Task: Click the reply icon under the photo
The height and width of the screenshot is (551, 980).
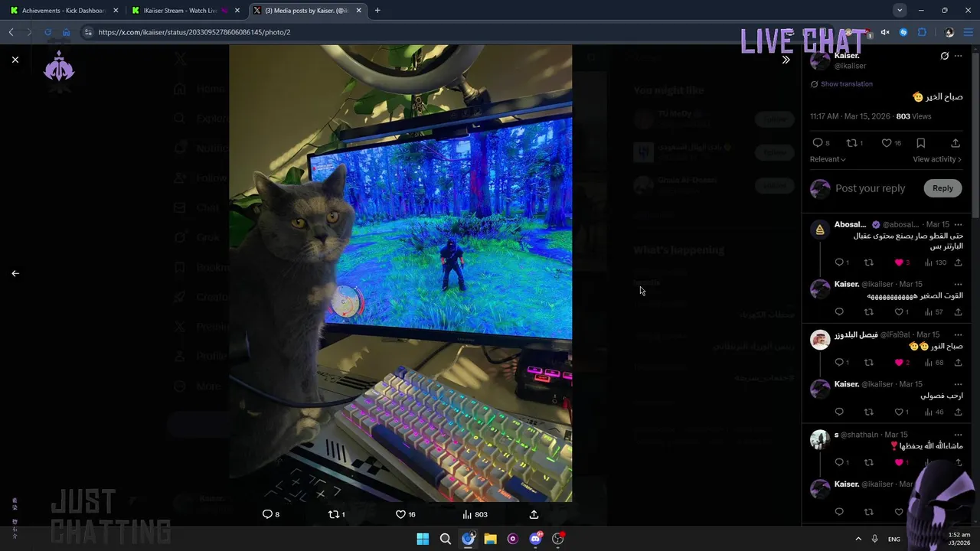Action: pos(267,514)
